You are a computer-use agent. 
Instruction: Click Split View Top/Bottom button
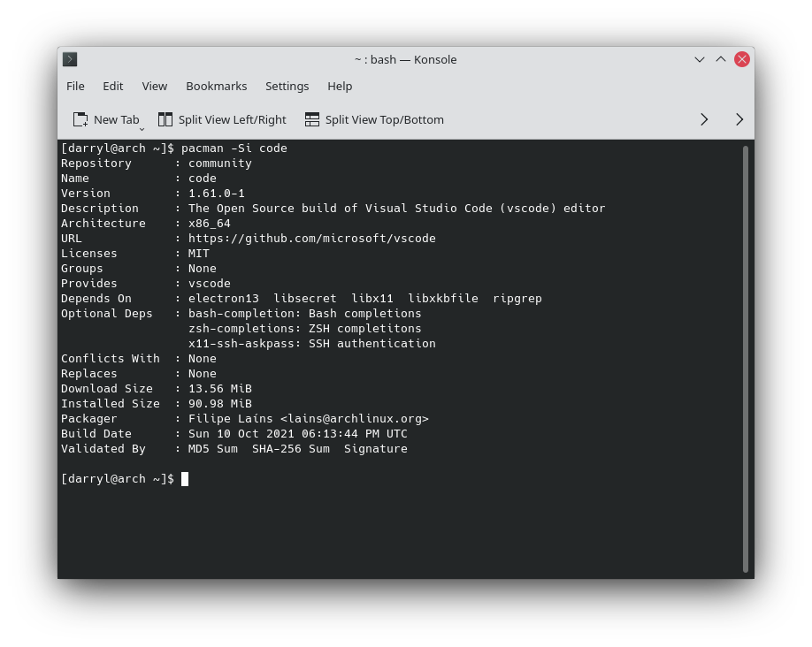click(374, 120)
